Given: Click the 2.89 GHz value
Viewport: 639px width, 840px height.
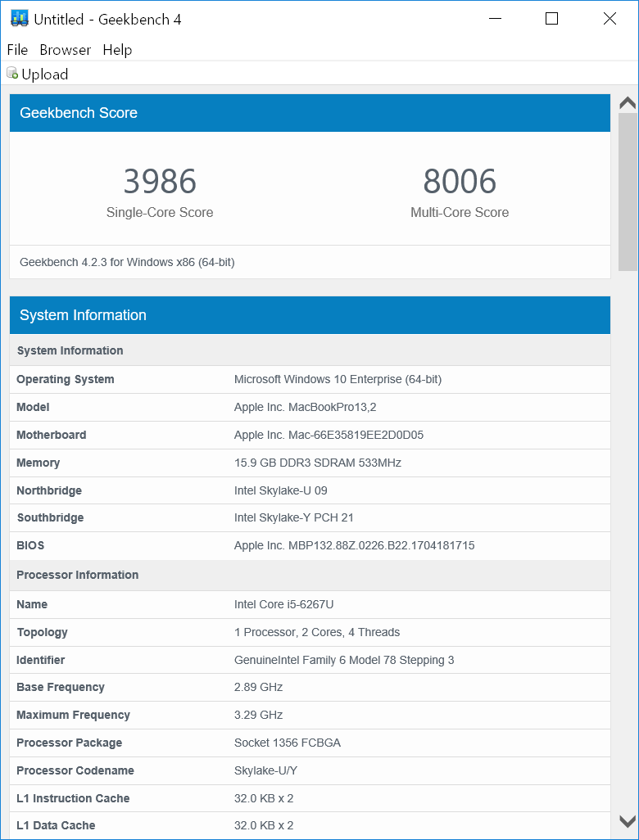Looking at the screenshot, I should (258, 687).
